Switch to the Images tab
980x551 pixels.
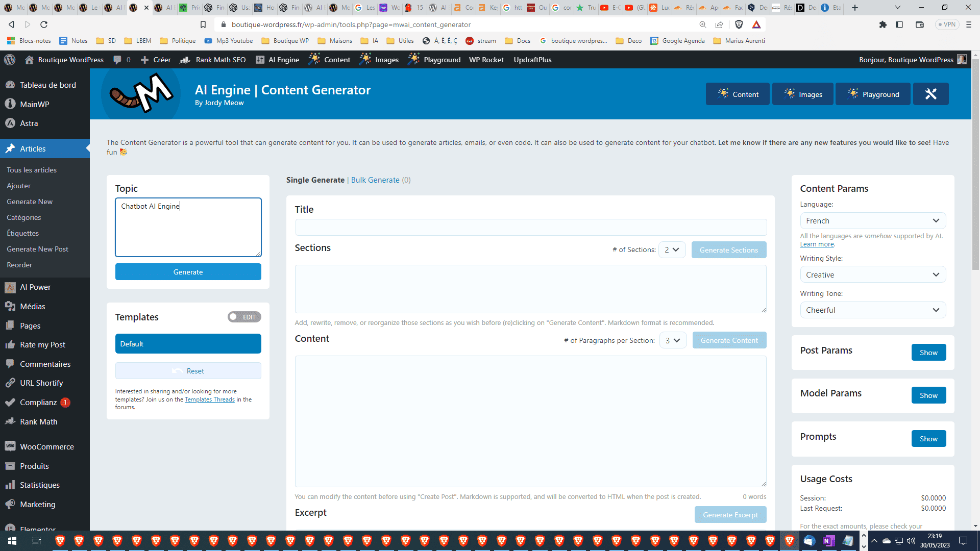click(x=802, y=94)
